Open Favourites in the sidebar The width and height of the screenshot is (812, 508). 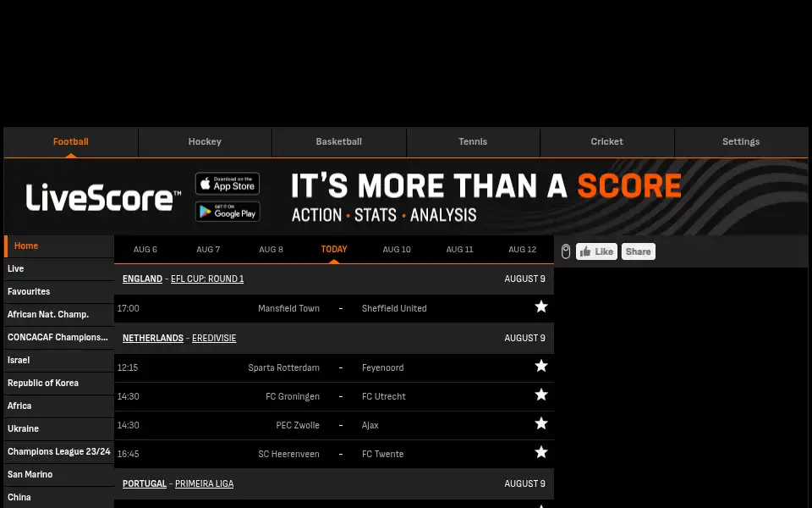59,292
